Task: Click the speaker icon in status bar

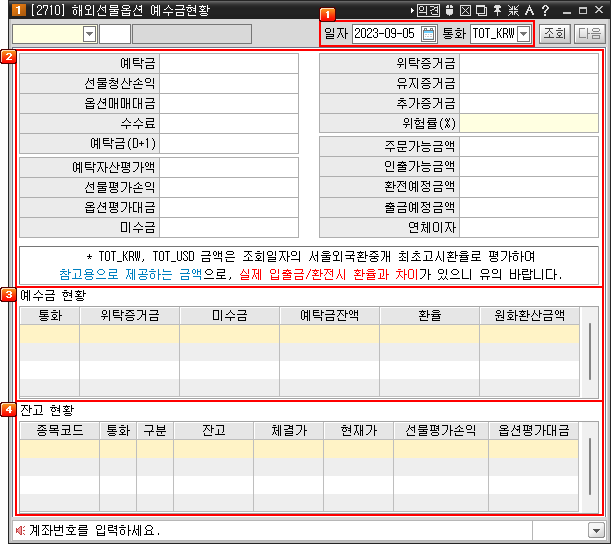Action: pos(20,530)
